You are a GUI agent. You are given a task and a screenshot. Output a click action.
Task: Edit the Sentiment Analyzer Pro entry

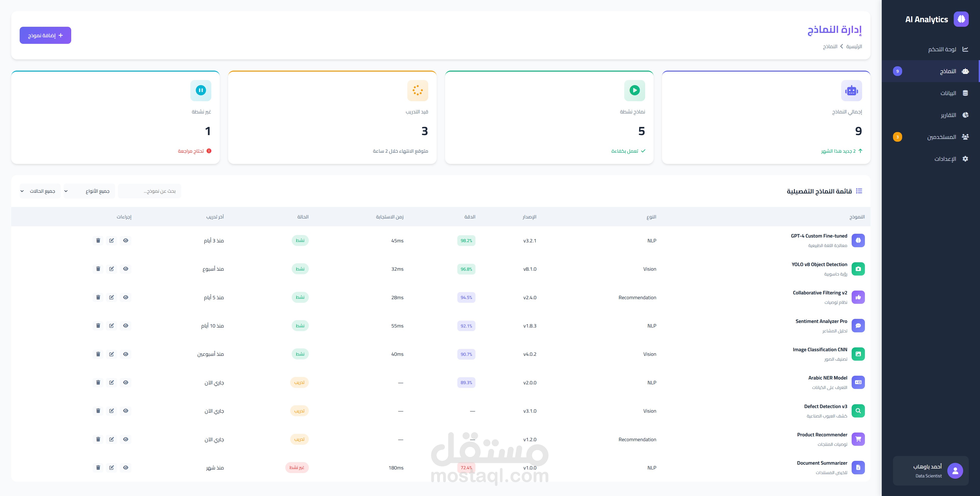click(112, 326)
